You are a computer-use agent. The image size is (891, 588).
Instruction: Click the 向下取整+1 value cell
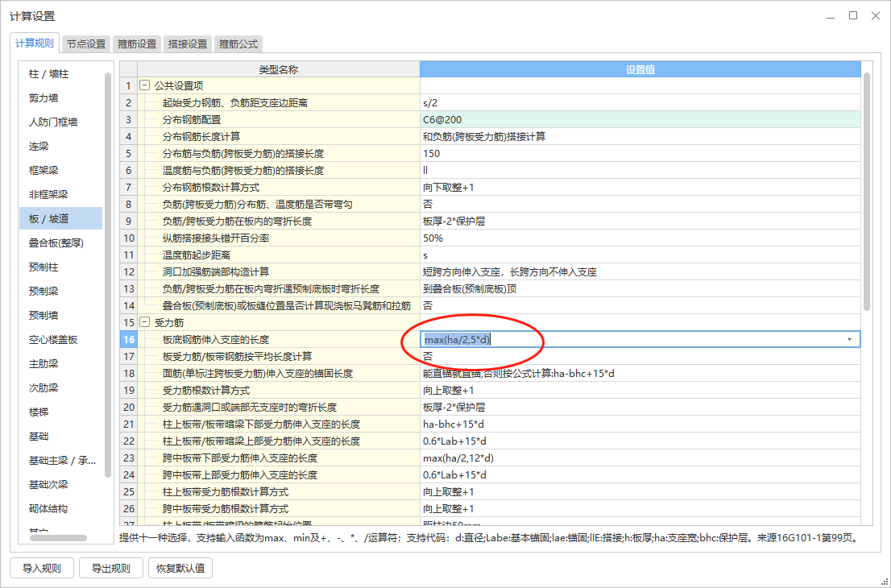pyautogui.click(x=640, y=188)
